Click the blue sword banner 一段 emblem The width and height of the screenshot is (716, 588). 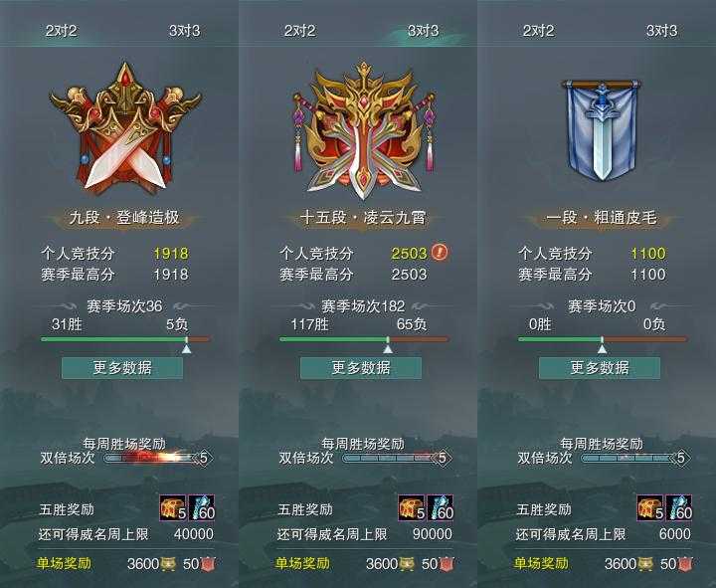click(x=602, y=130)
